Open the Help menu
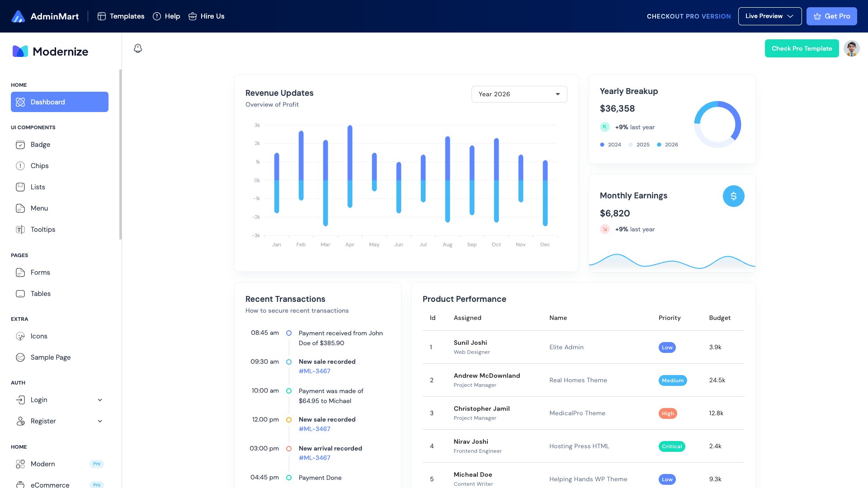The height and width of the screenshot is (488, 868). click(166, 16)
